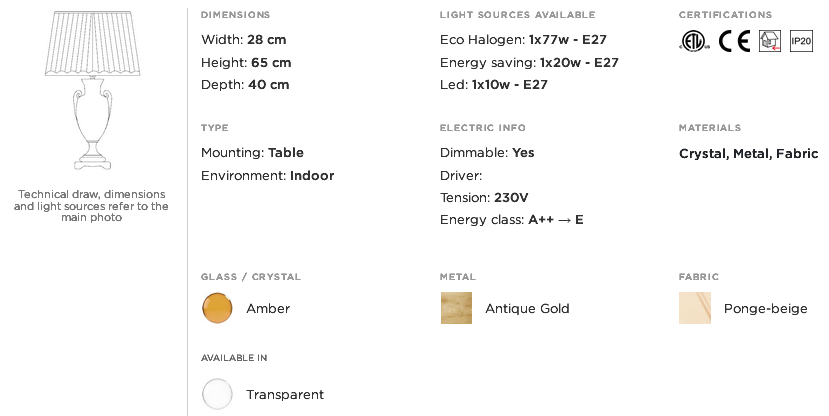Click the Mounting: Table entry
This screenshot has width=829, height=416.
[252, 153]
